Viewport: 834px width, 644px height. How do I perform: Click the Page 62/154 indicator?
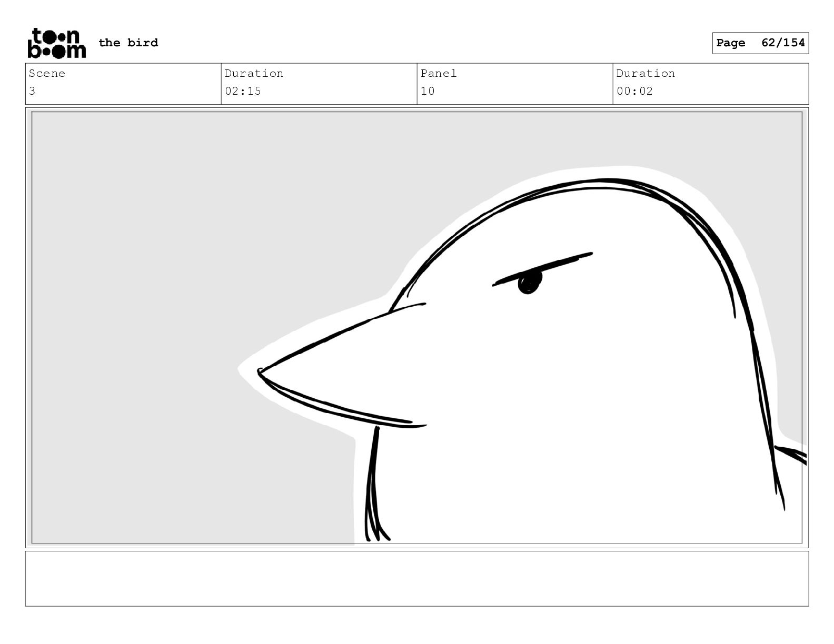coord(760,43)
